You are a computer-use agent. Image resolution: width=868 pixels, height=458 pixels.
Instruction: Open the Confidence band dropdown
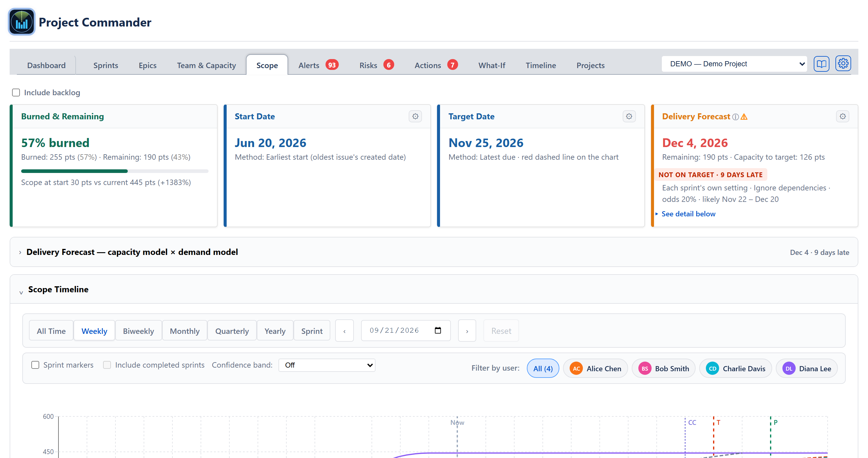tap(327, 365)
